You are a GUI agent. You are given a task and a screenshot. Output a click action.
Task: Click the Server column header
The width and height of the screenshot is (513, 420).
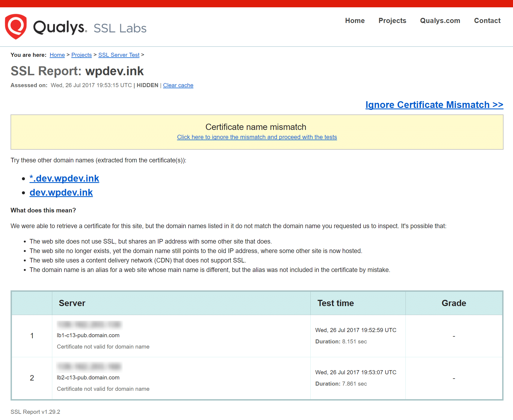72,303
